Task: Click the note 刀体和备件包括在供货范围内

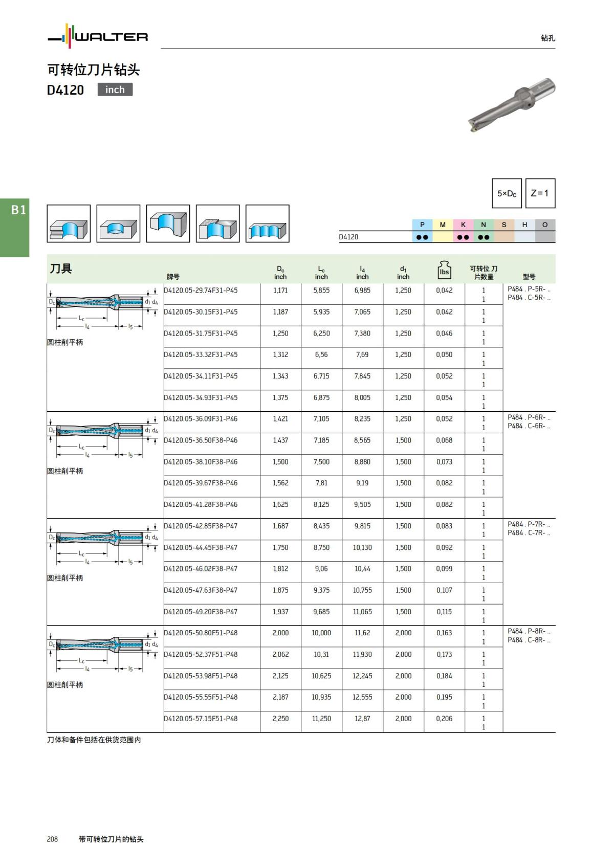Action: (94, 740)
